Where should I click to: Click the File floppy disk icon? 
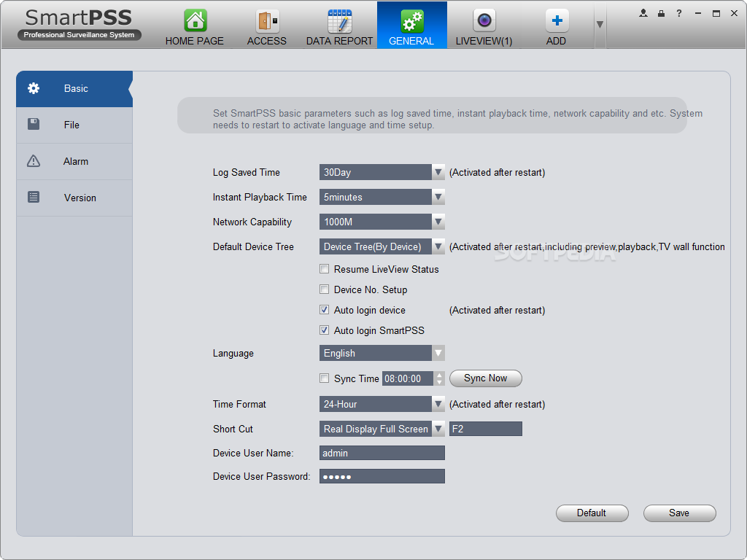coord(34,124)
